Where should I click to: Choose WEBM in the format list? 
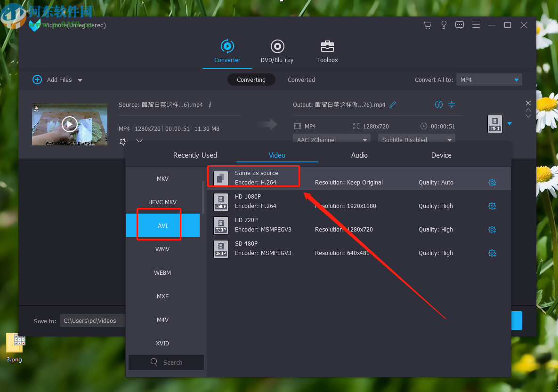162,272
